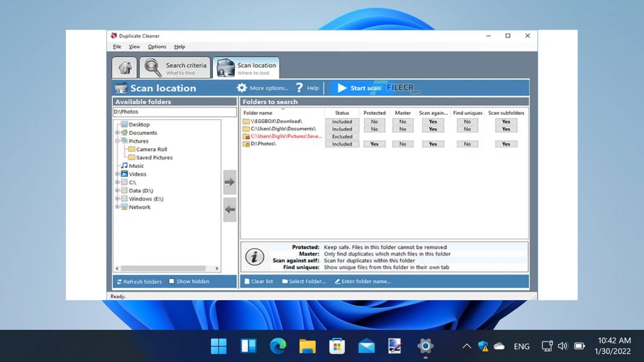
Task: Click the Start scan play icon
Action: click(x=342, y=88)
